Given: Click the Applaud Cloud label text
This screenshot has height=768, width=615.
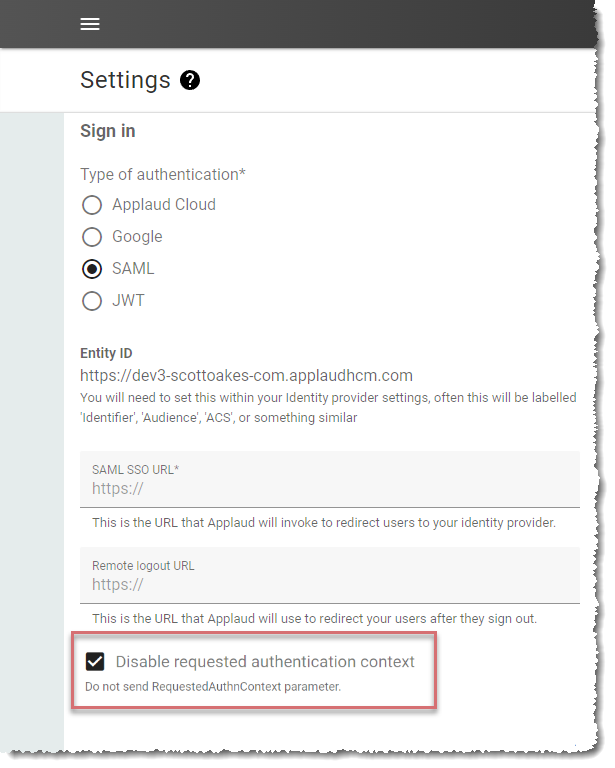Looking at the screenshot, I should point(164,205).
